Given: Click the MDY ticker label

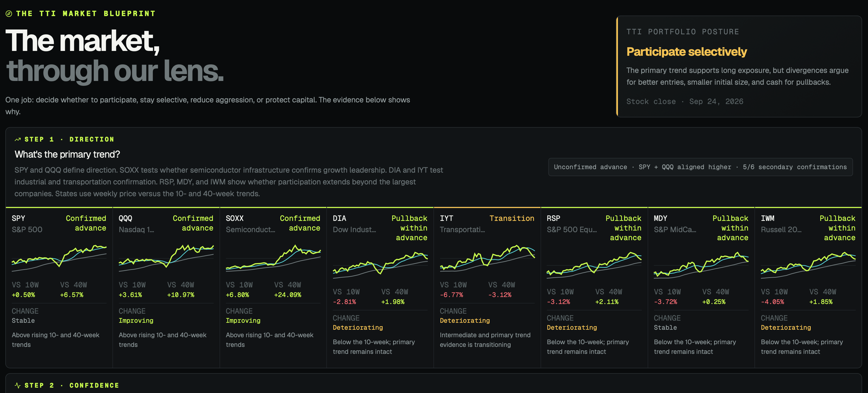Looking at the screenshot, I should pos(661,218).
